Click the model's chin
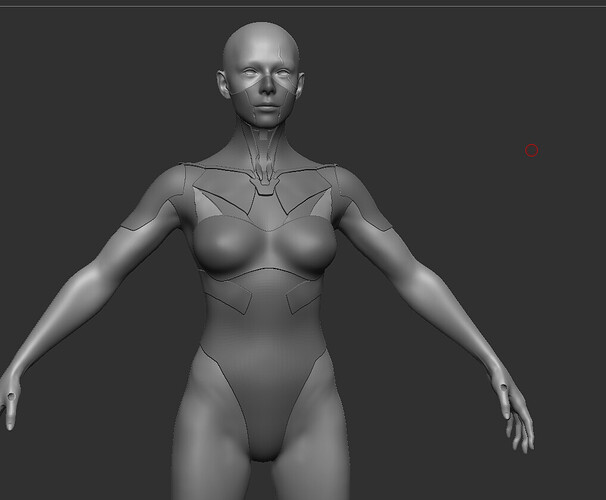This screenshot has height=500, width=606. coord(264,115)
